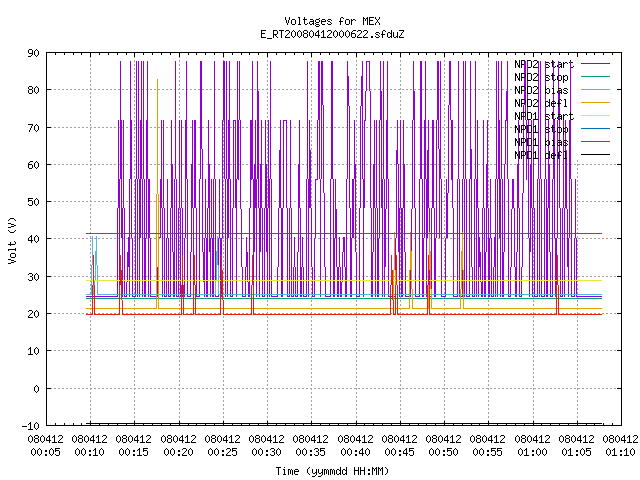
Task: Click the x-axis tick label 00:45
Action: click(400, 452)
